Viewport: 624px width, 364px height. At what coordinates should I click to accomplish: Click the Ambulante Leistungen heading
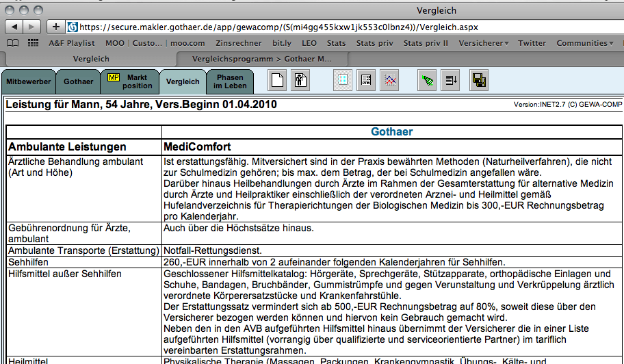click(x=67, y=147)
